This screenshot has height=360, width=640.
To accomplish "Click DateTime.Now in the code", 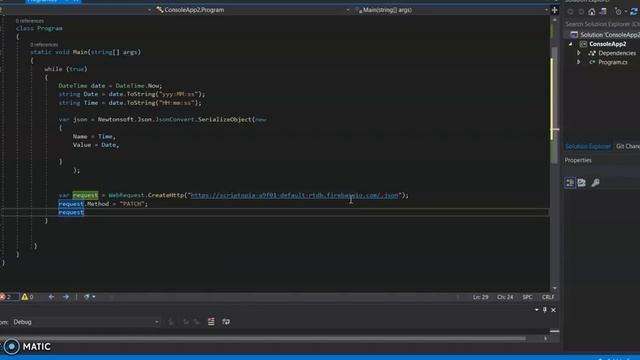I will 138,86.
